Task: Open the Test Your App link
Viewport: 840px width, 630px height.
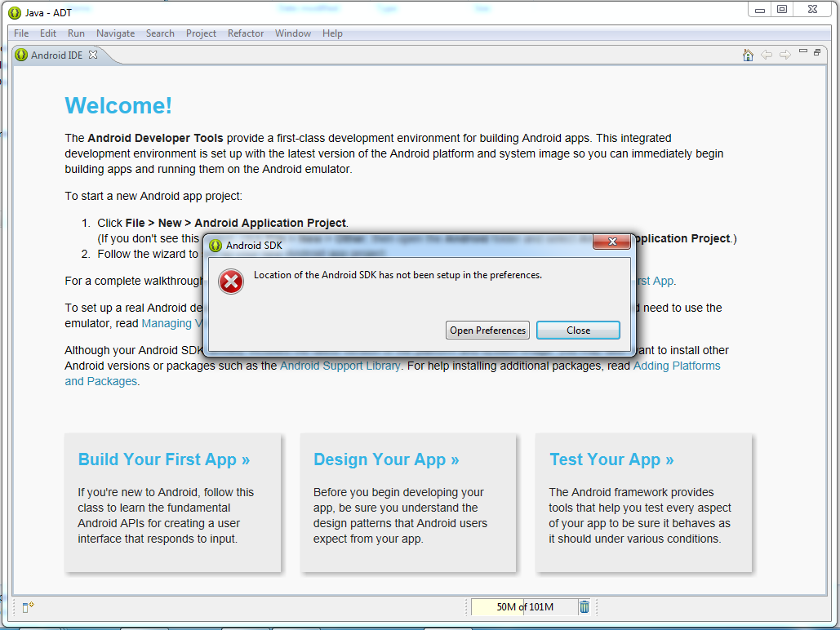Action: tap(611, 459)
